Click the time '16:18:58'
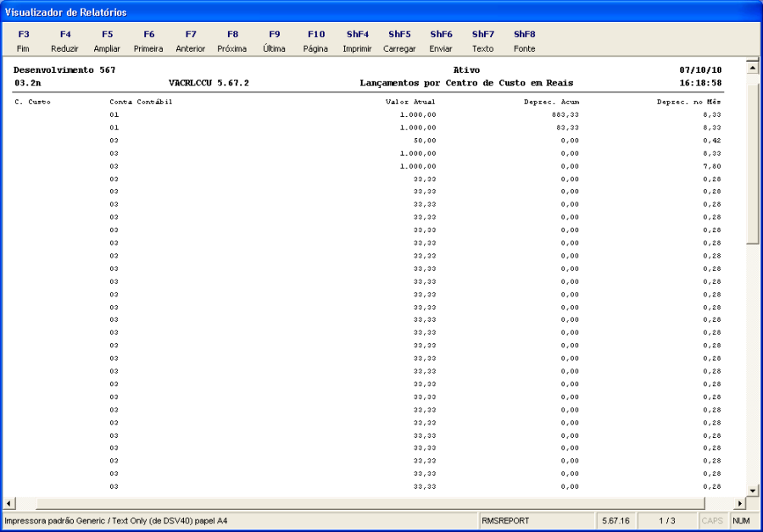 (700, 83)
